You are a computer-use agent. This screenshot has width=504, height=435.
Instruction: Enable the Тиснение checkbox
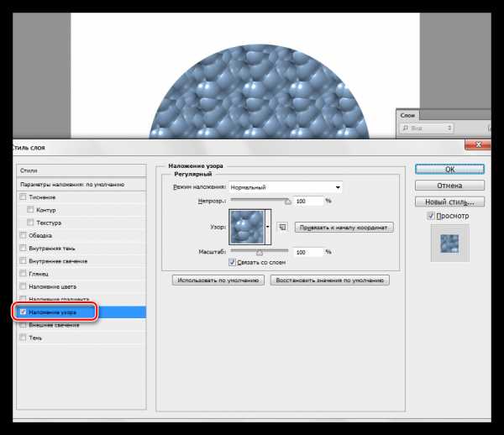pos(23,197)
